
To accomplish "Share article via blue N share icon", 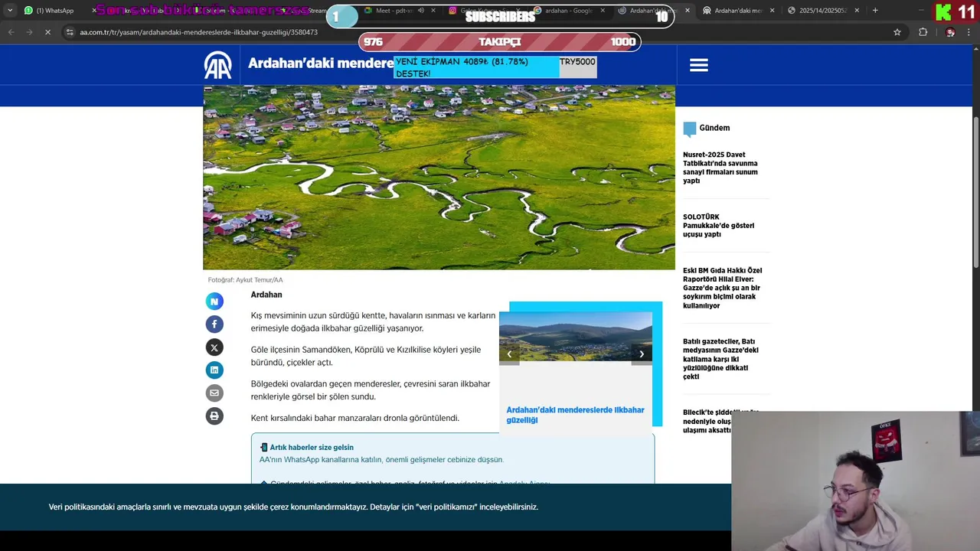I will point(214,302).
